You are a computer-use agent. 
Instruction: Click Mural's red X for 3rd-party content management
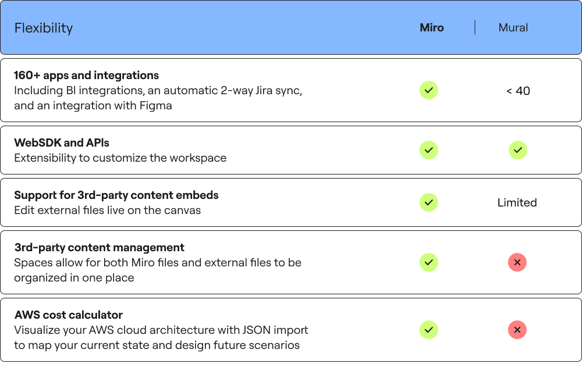(517, 262)
